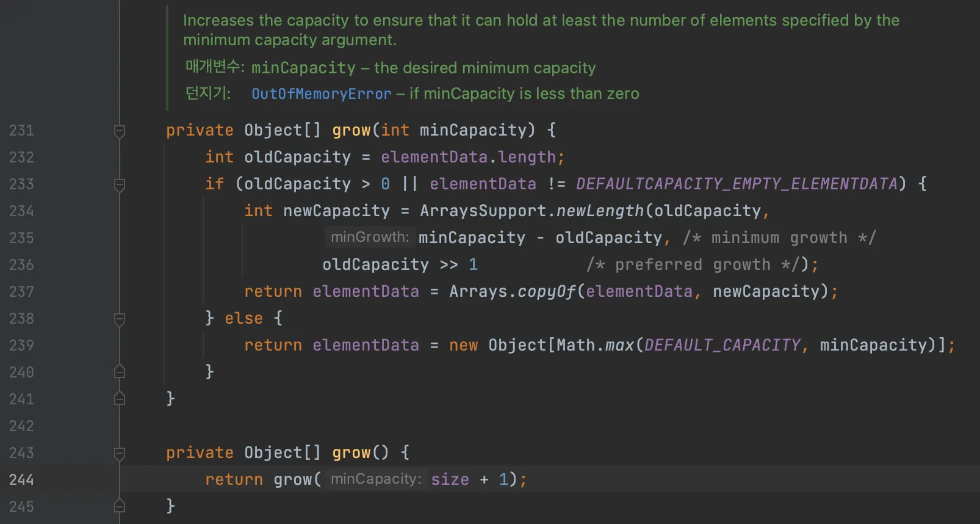The width and height of the screenshot is (980, 524).
Task: Click the fold end marker on line 241
Action: pyautogui.click(x=120, y=399)
